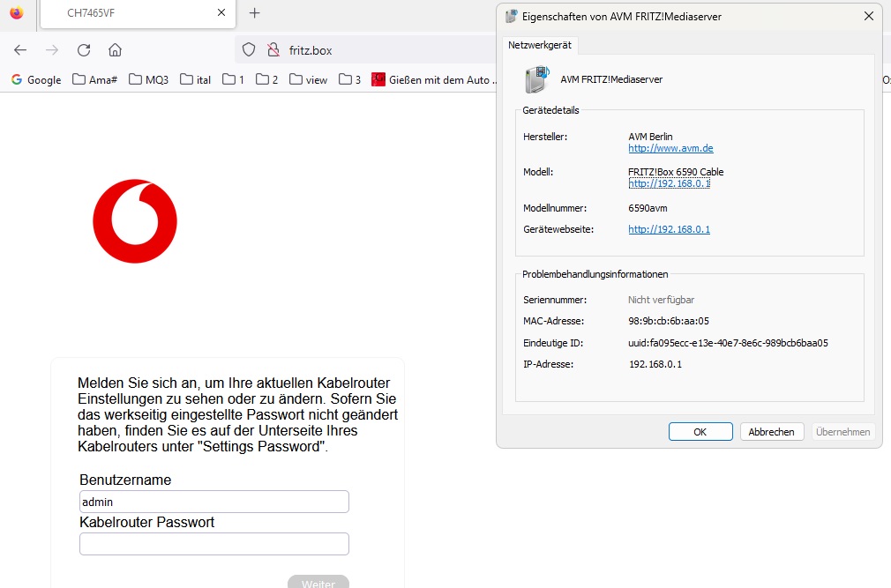Click the FRITZ!Box 6590 Cable model text
Viewport: 891px width, 588px height.
(676, 172)
